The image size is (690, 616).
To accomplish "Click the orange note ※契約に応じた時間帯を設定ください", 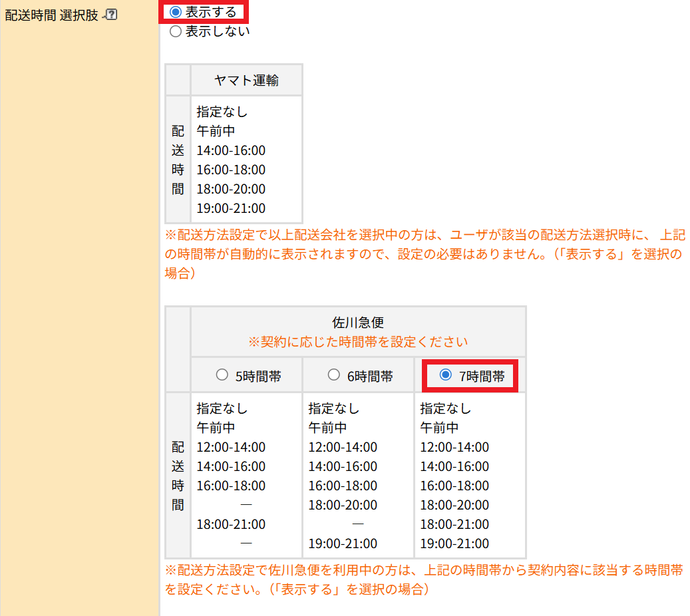I will (358, 342).
